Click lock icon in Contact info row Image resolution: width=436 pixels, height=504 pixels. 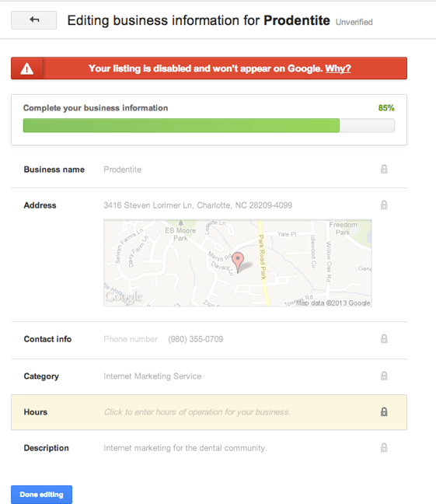(384, 338)
